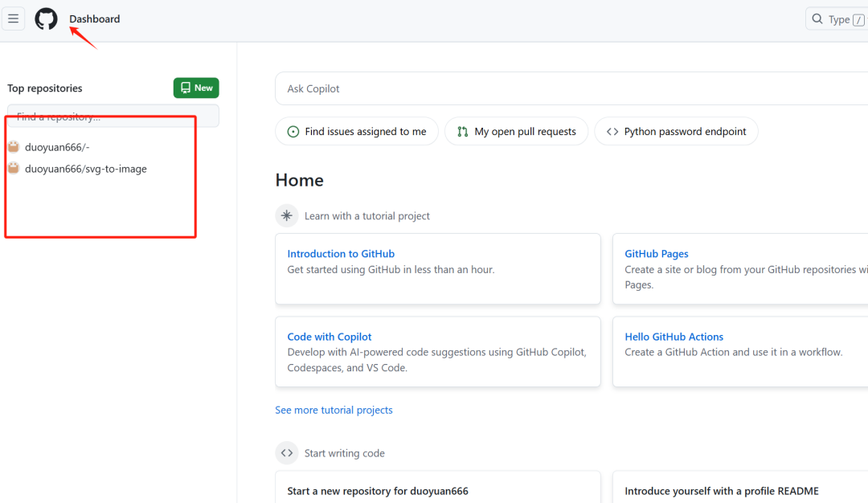The width and height of the screenshot is (868, 503).
Task: Click code brackets icon on Python suggestion
Action: [612, 132]
